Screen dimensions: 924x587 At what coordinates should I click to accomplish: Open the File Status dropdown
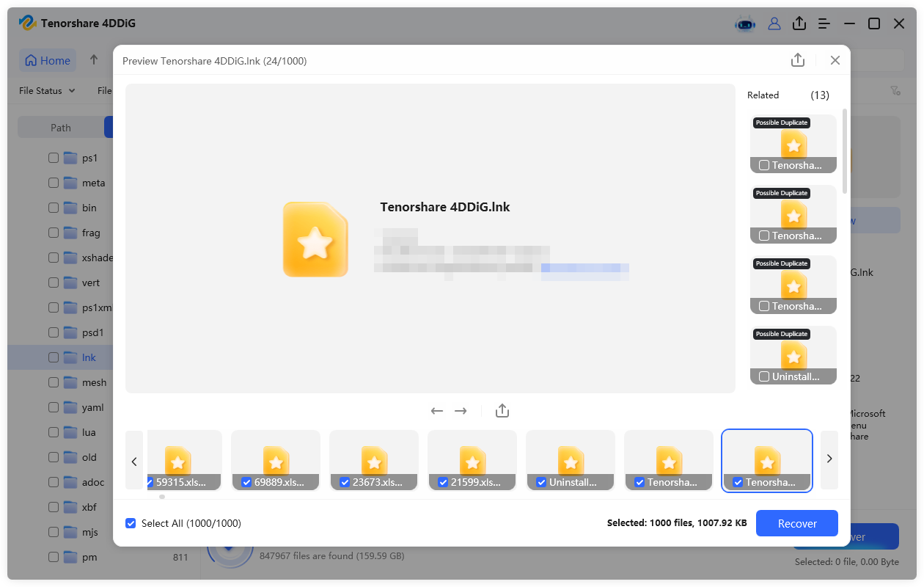pos(47,91)
